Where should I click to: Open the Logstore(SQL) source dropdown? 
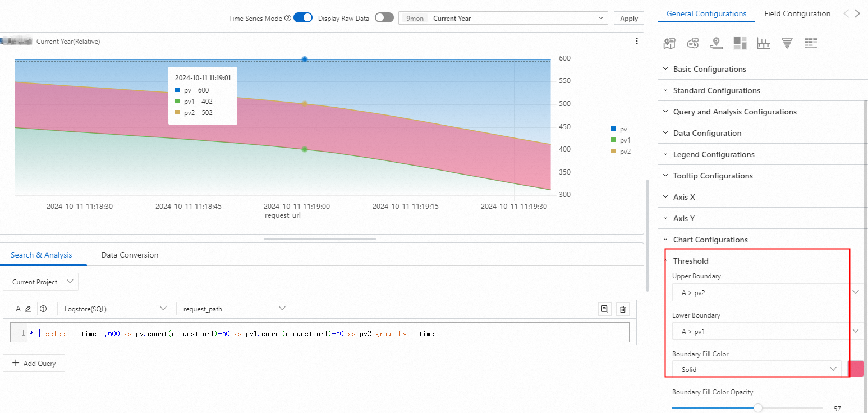(x=113, y=309)
